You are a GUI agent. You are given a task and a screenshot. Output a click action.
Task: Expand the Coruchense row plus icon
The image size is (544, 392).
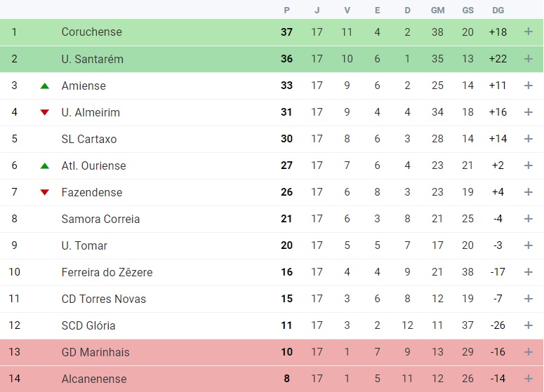(528, 32)
